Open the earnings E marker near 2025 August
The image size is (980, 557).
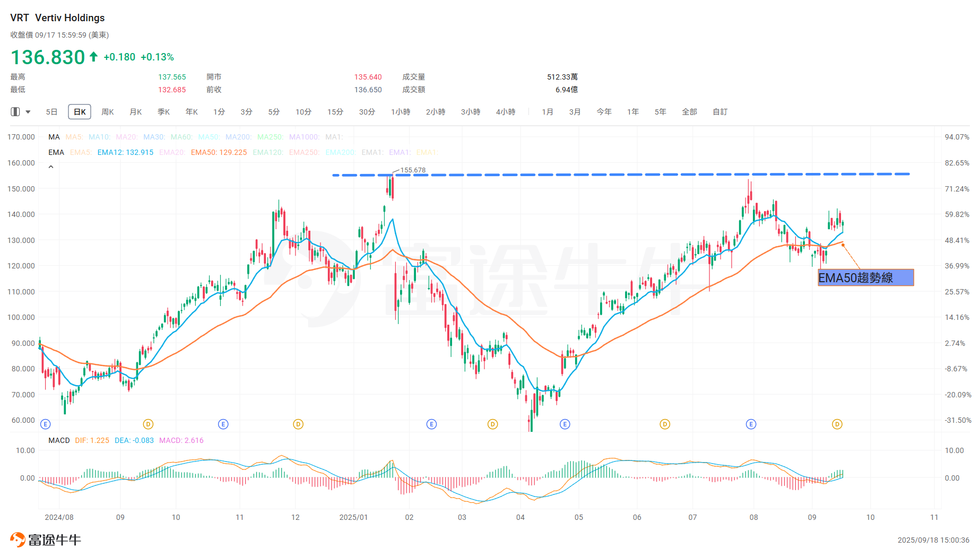pos(751,424)
